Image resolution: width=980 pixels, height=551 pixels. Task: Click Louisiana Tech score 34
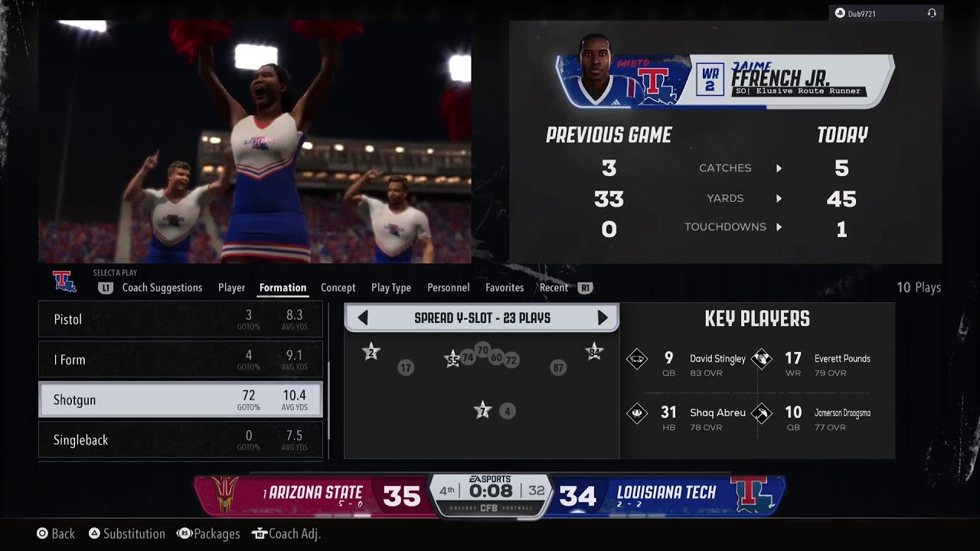click(578, 496)
